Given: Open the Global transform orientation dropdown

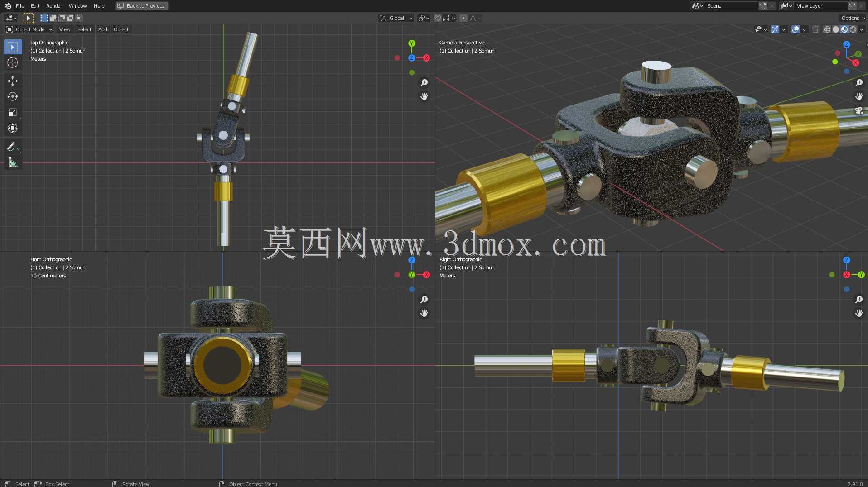Looking at the screenshot, I should pos(396,18).
